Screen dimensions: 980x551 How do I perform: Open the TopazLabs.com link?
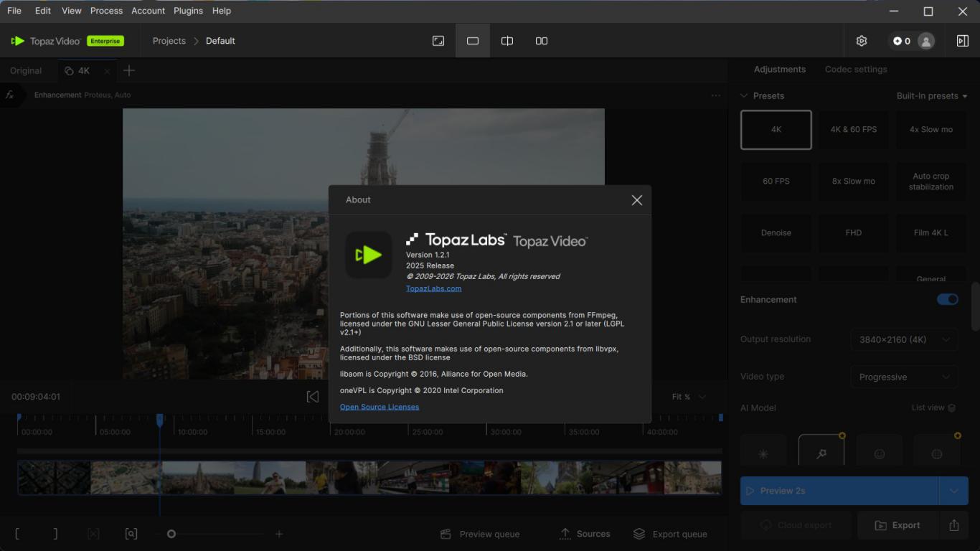pyautogui.click(x=433, y=288)
